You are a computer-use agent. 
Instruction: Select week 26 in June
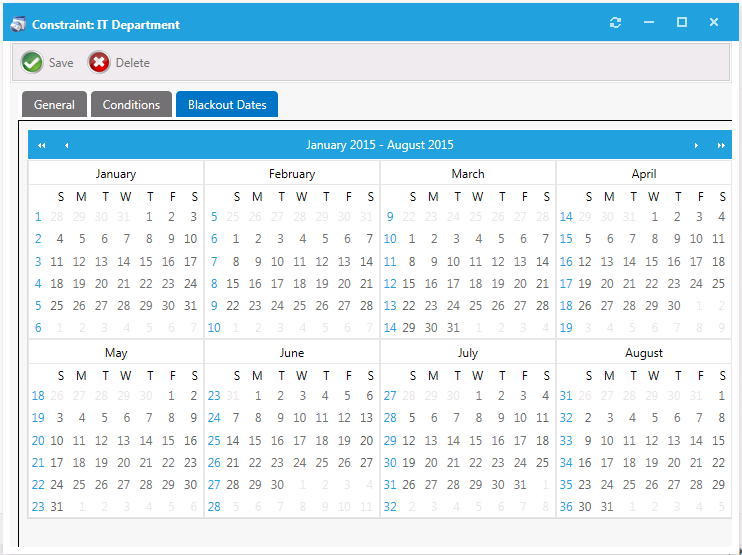(x=214, y=463)
